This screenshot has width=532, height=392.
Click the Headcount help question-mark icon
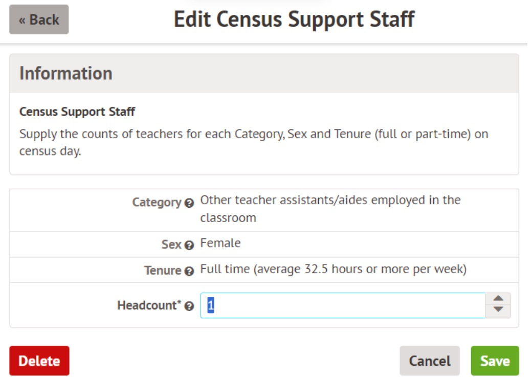[x=189, y=307]
